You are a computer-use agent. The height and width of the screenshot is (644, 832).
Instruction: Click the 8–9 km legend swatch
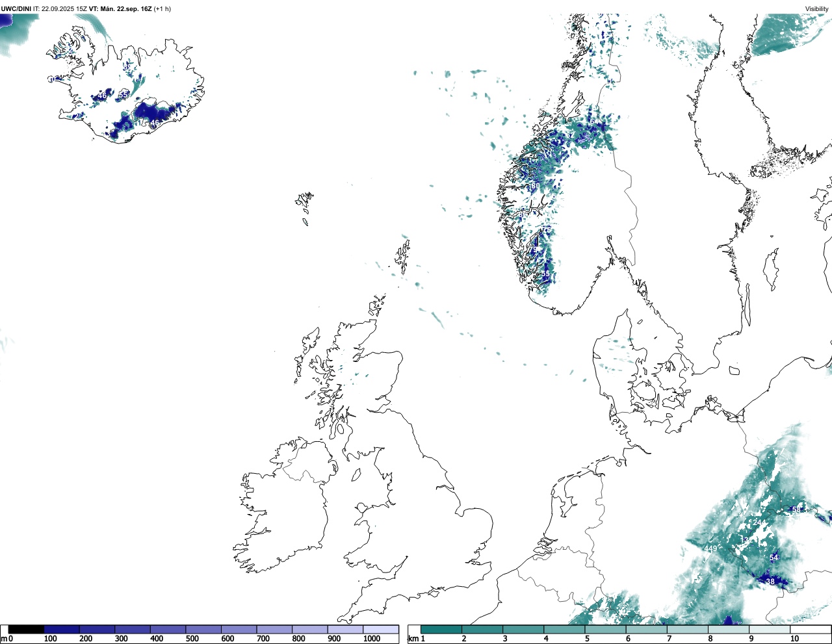click(728, 629)
